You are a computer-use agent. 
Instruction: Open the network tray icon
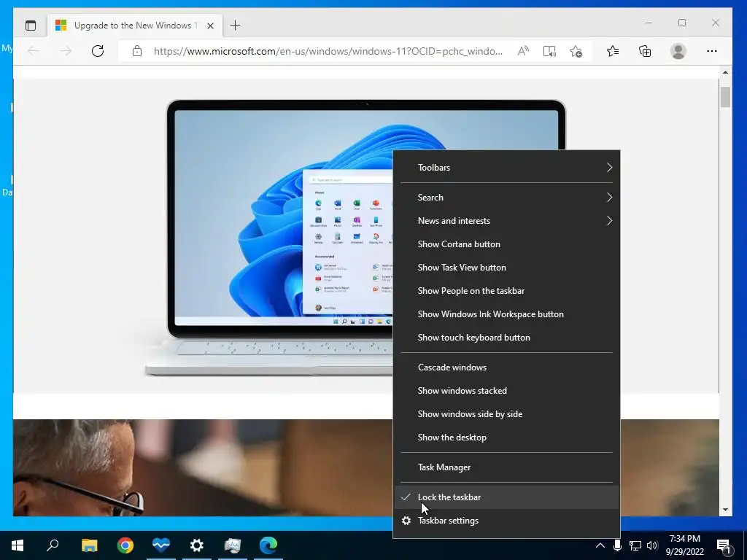(635, 545)
